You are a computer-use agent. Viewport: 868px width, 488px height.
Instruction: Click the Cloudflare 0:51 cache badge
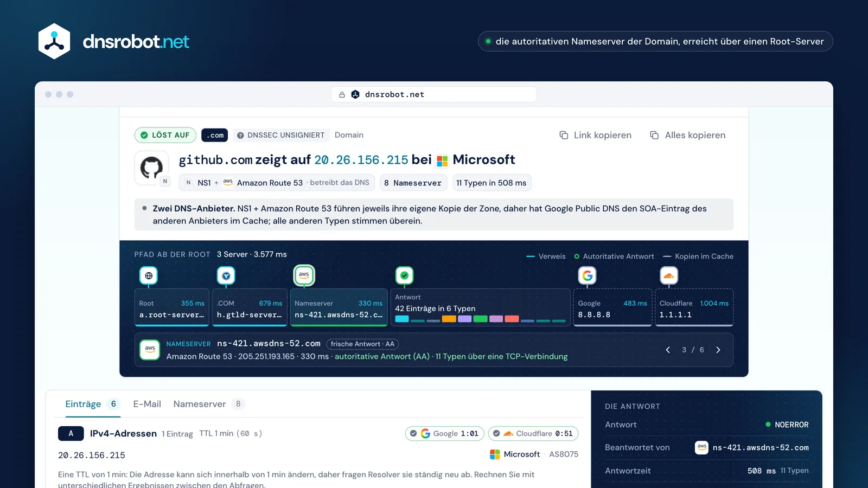(533, 434)
